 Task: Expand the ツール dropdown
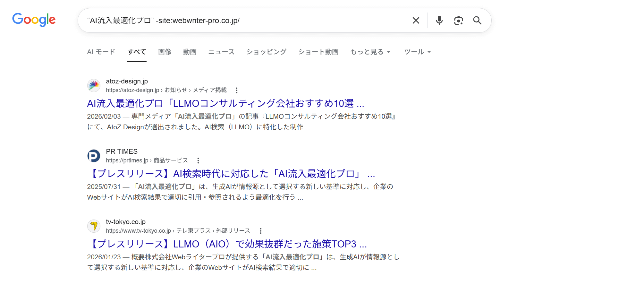tap(417, 52)
